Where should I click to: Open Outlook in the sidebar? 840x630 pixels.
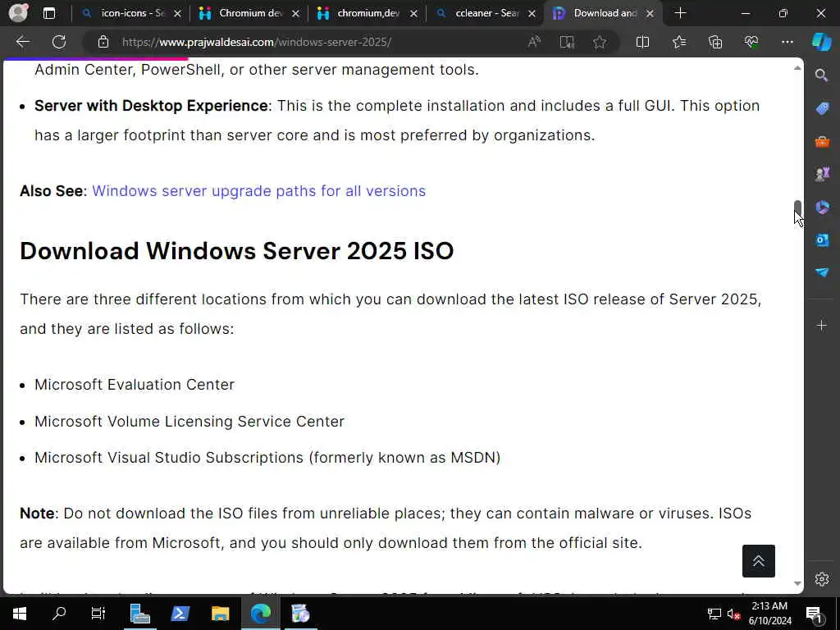point(822,240)
